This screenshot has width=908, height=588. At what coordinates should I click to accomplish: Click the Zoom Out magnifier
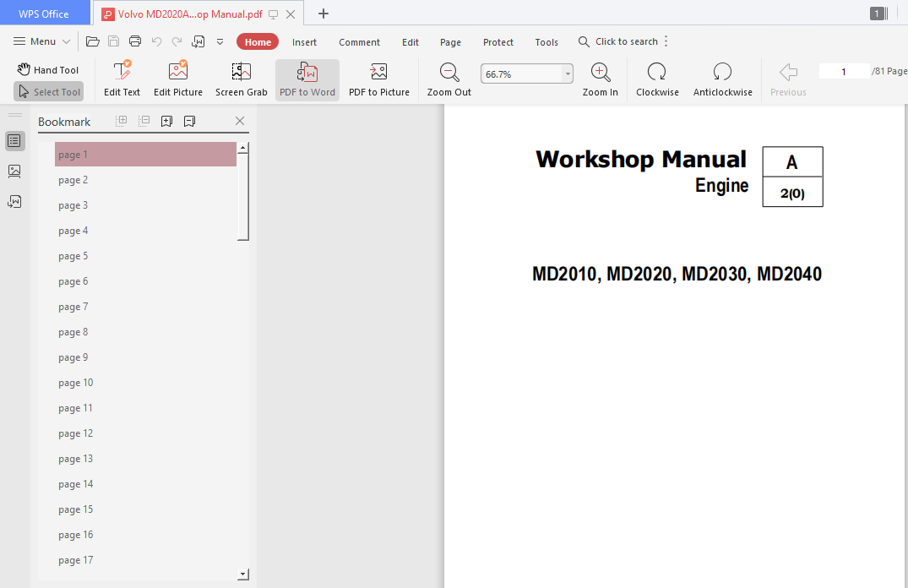(449, 79)
